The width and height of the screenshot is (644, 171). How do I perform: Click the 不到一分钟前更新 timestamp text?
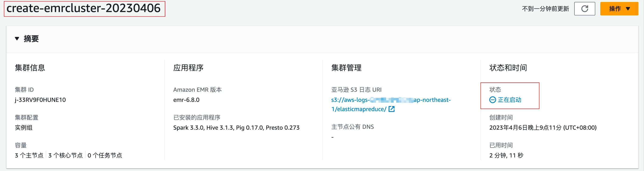coord(545,9)
